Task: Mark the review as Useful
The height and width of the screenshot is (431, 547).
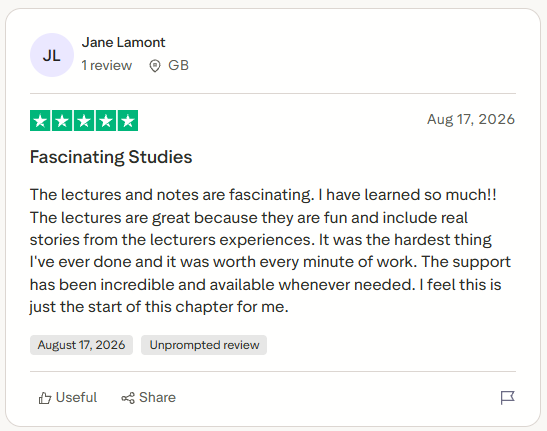Action: [x=68, y=398]
